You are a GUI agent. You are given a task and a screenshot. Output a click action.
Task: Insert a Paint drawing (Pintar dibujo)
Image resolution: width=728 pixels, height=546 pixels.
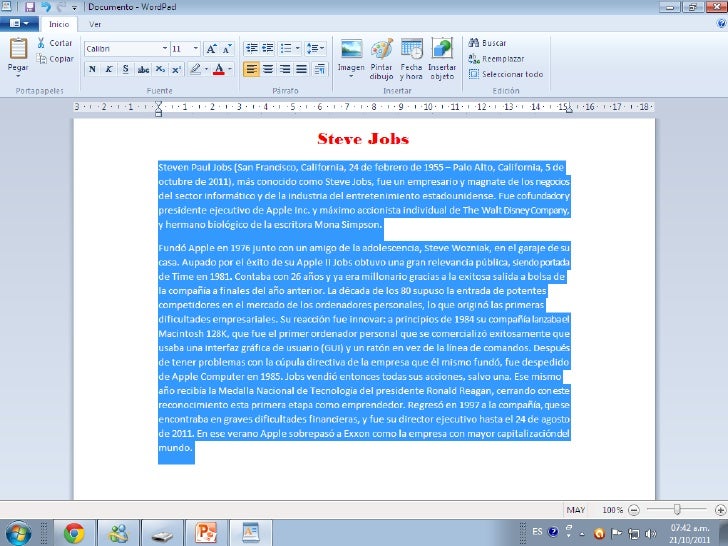point(382,59)
